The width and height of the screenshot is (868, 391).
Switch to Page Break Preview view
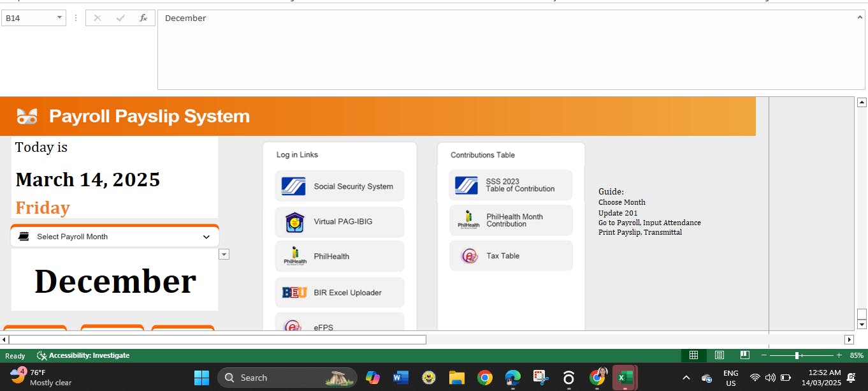(744, 355)
